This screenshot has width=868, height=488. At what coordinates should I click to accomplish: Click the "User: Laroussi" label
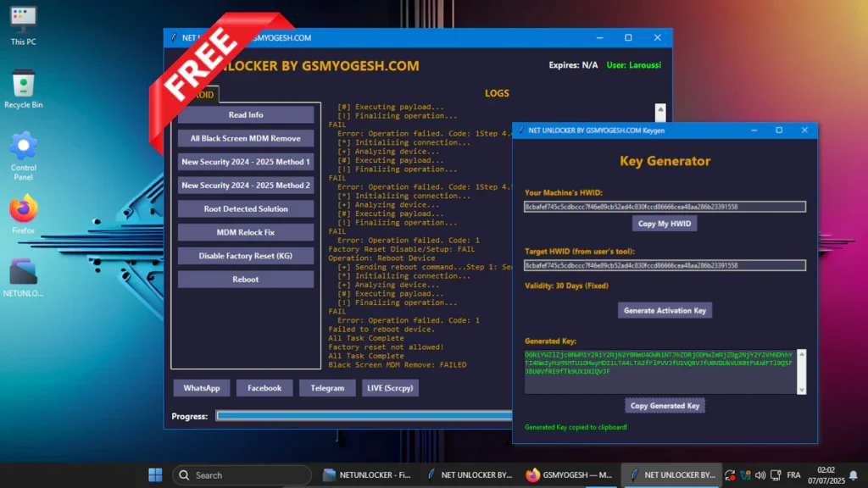(634, 65)
